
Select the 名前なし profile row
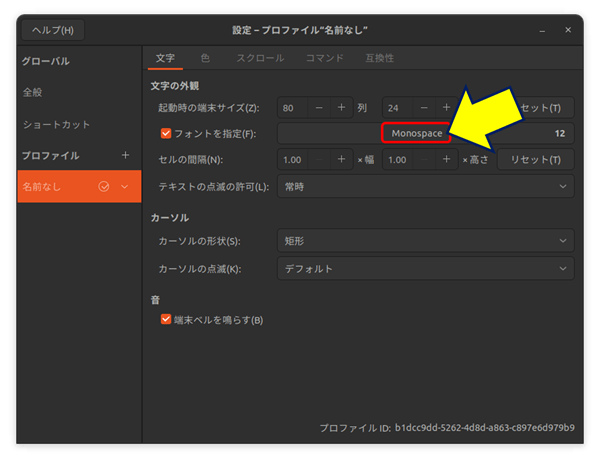79,186
